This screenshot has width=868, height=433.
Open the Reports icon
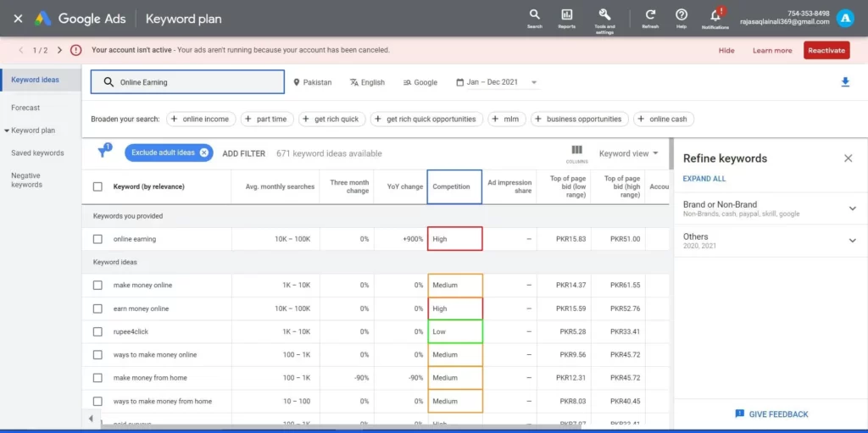pyautogui.click(x=566, y=18)
